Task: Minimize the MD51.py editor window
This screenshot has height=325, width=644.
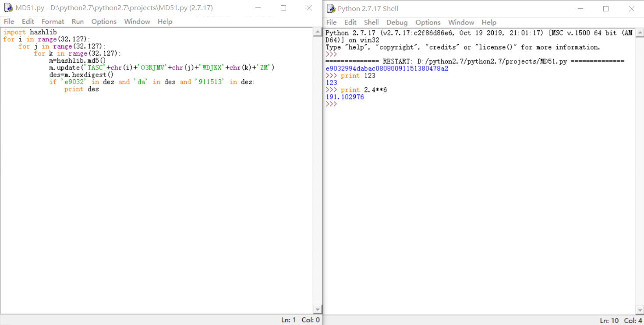Action: [x=258, y=8]
